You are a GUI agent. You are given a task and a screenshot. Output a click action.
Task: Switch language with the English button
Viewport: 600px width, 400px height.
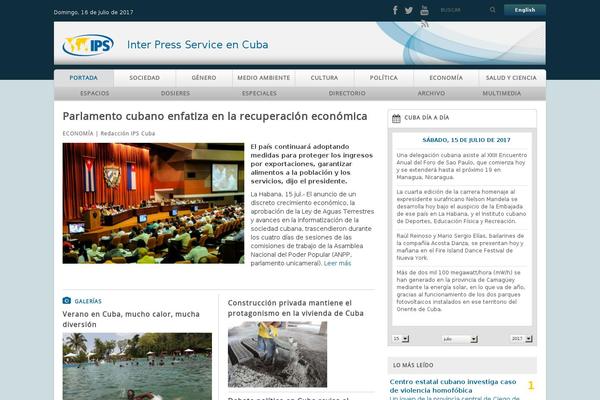525,10
